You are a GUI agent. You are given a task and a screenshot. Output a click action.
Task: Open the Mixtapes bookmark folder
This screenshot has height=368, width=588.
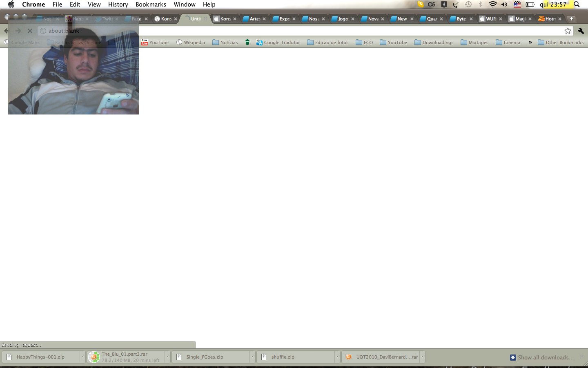(x=474, y=42)
